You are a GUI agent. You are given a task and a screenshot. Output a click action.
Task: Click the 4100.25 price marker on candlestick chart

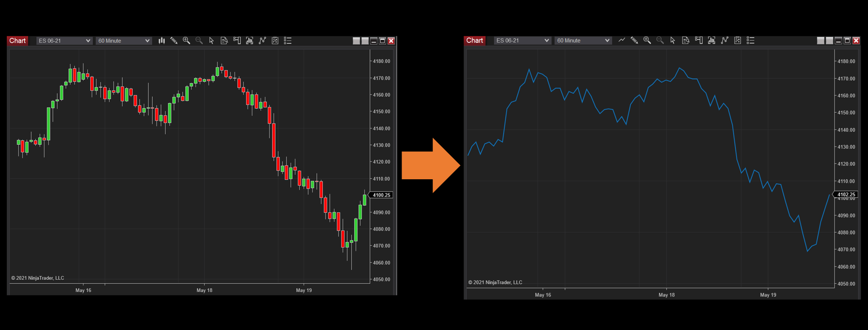pos(381,195)
